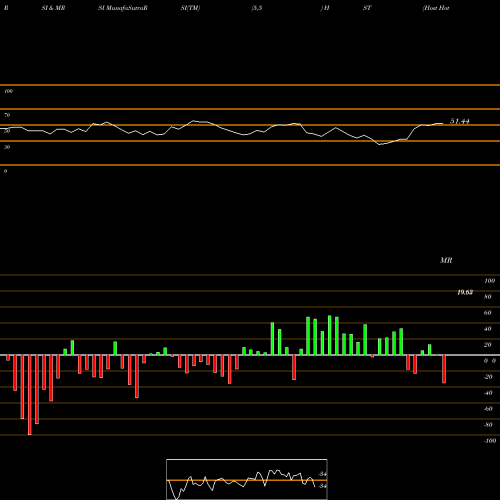Click the SI(TM) header text
Image resolution: width=500 pixels, height=500 pixels.
point(190,8)
